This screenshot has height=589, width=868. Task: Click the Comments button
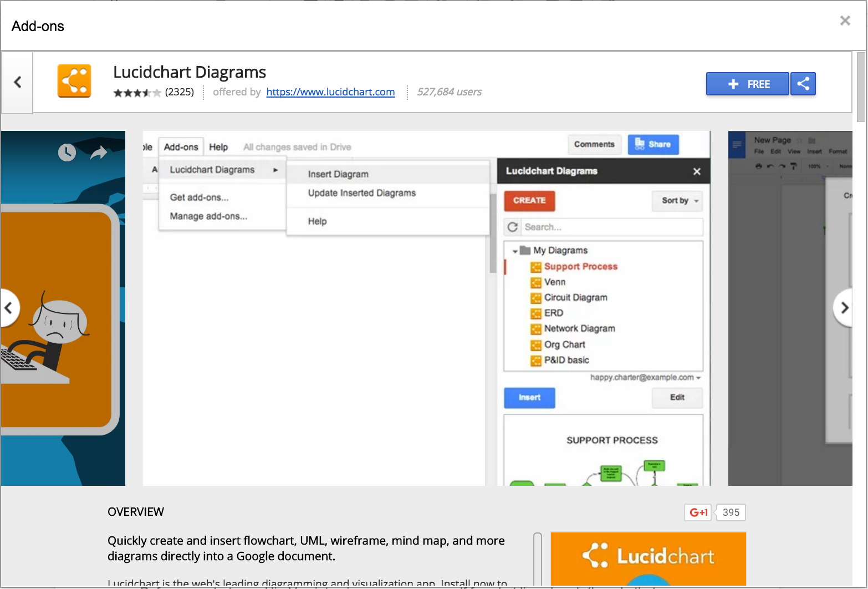tap(594, 144)
